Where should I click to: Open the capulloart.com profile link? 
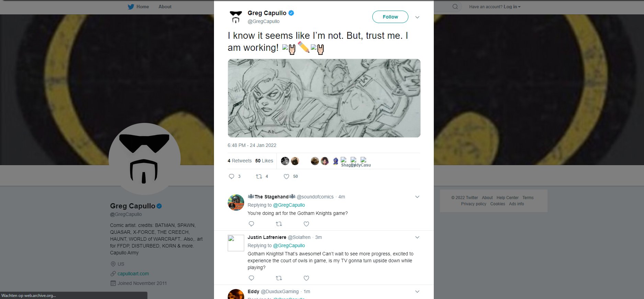click(x=133, y=274)
